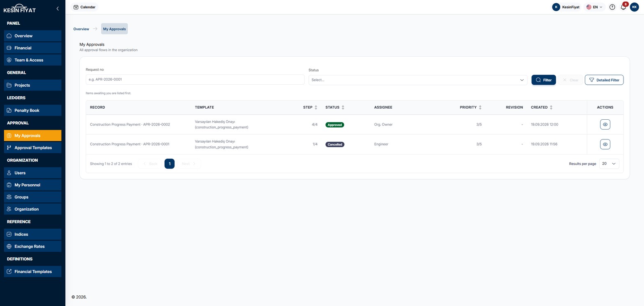Click Construction Progress Payment · APR-2026-0002 text
The height and width of the screenshot is (306, 644).
pyautogui.click(x=130, y=124)
